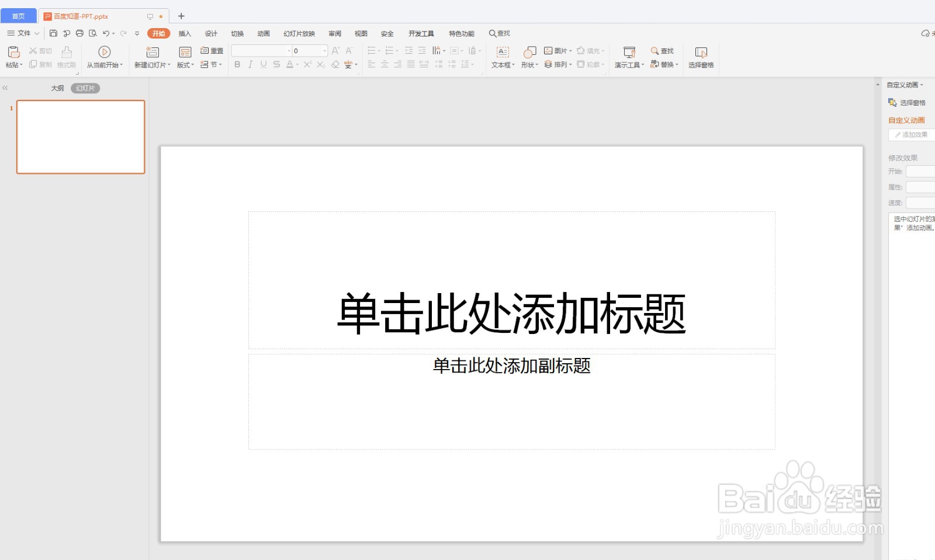Click the Decrease Indent icon
This screenshot has width=935, height=560.
tap(408, 51)
